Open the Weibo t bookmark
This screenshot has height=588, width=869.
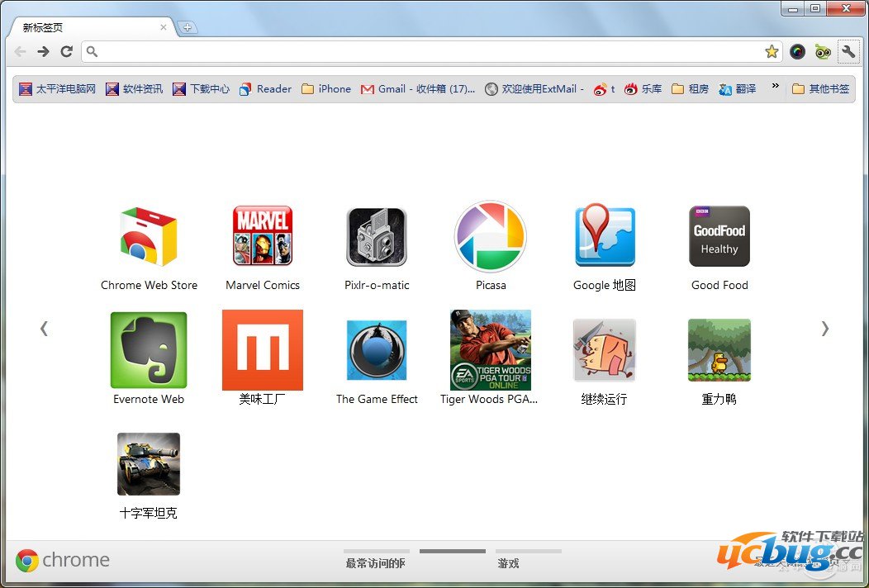[x=604, y=88]
